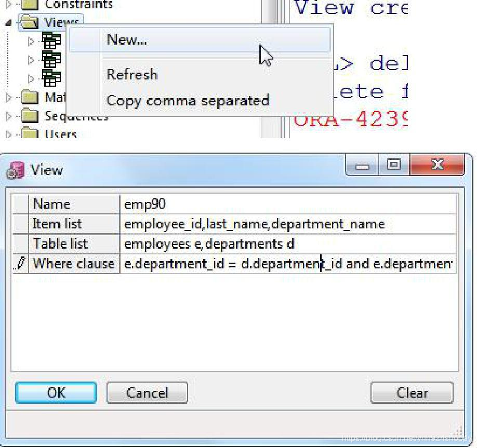
Task: Click the View dialog database icon
Action: click(15, 170)
